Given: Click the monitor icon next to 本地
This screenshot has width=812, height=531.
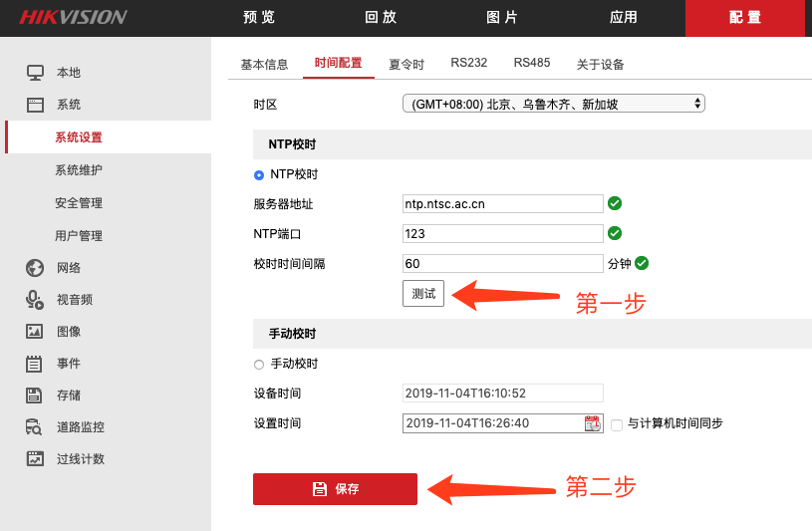Looking at the screenshot, I should pos(35,73).
